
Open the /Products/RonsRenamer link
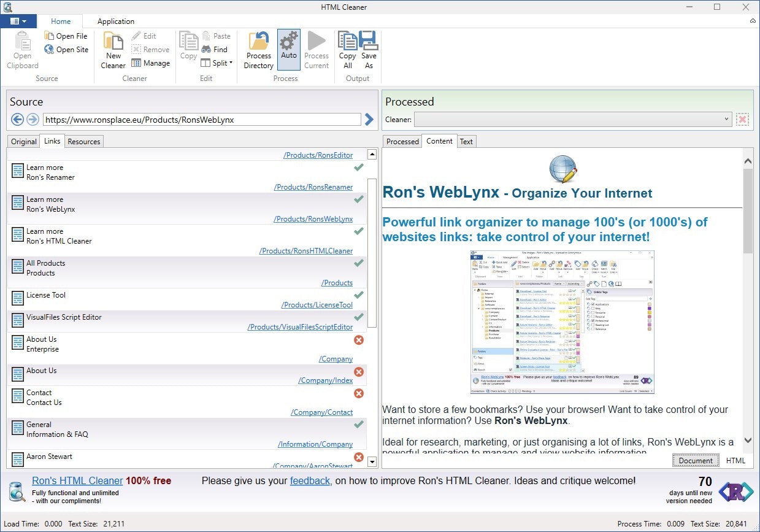tap(313, 187)
